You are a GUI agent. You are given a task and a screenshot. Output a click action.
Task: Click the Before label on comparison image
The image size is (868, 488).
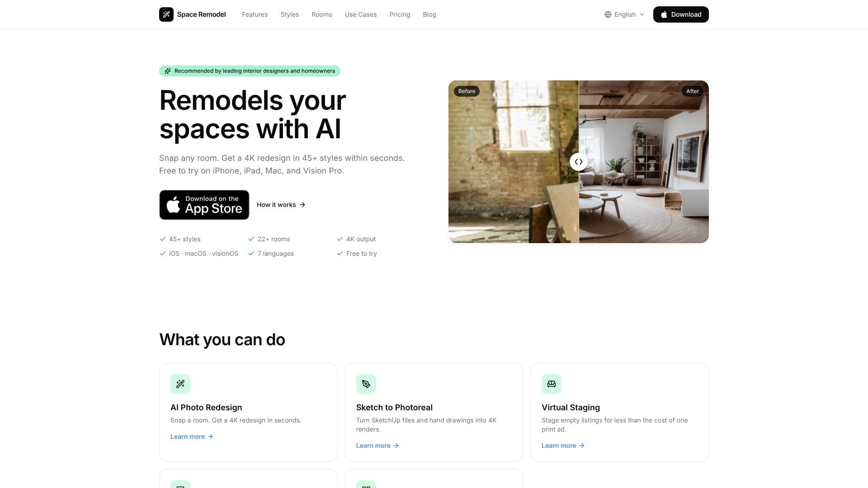pos(467,91)
